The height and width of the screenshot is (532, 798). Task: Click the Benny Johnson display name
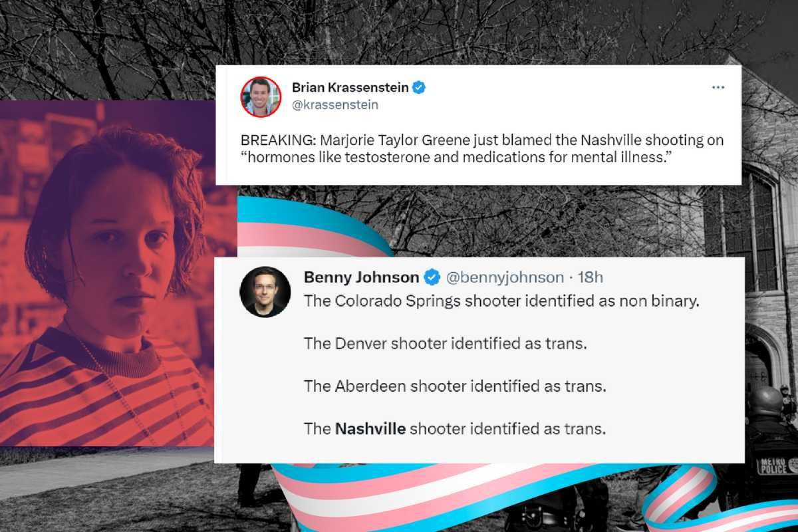pyautogui.click(x=362, y=277)
